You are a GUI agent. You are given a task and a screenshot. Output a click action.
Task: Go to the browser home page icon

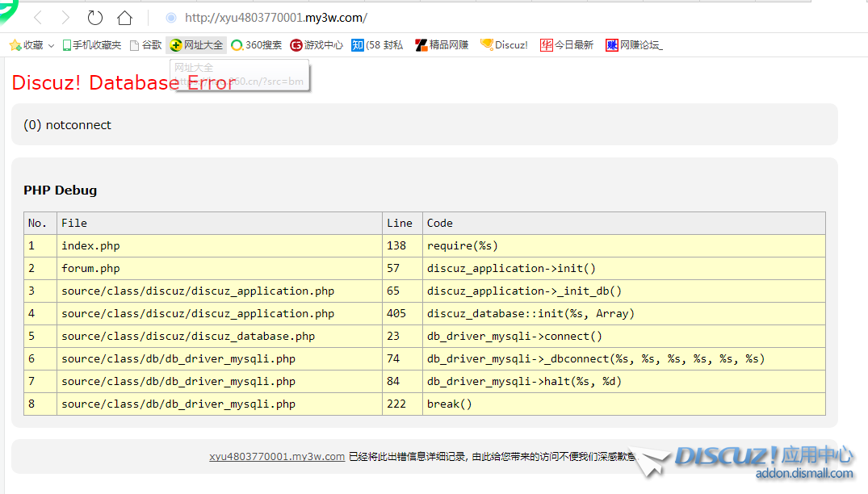coord(124,18)
